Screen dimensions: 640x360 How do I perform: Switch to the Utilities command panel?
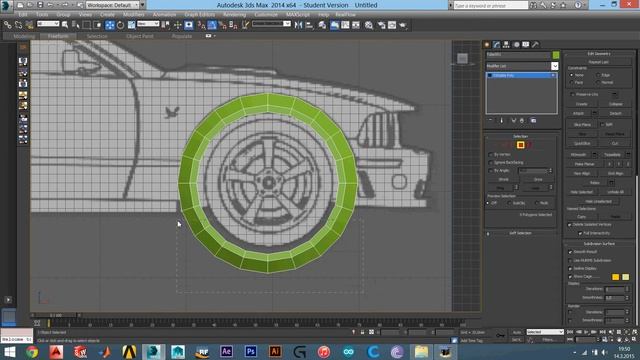536,44
